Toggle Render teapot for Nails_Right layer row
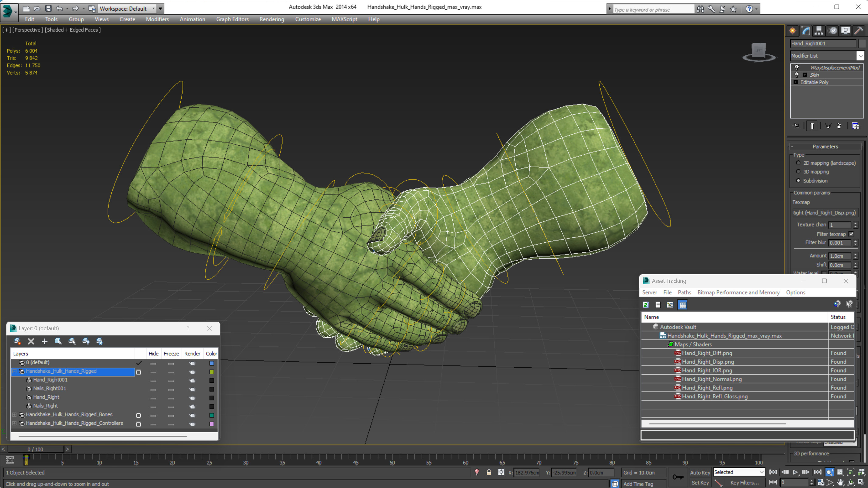Image resolution: width=868 pixels, height=488 pixels. click(x=192, y=407)
